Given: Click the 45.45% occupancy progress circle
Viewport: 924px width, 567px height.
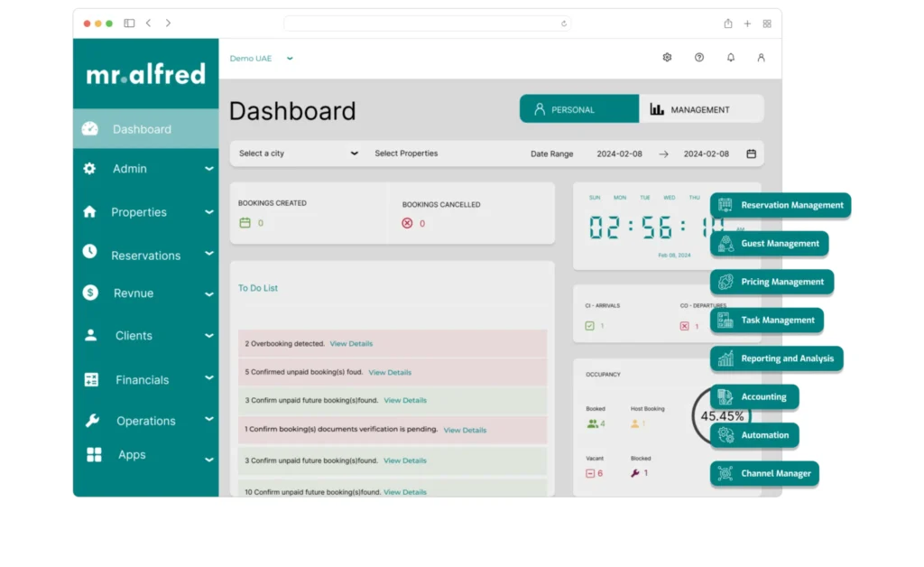Looking at the screenshot, I should click(720, 416).
